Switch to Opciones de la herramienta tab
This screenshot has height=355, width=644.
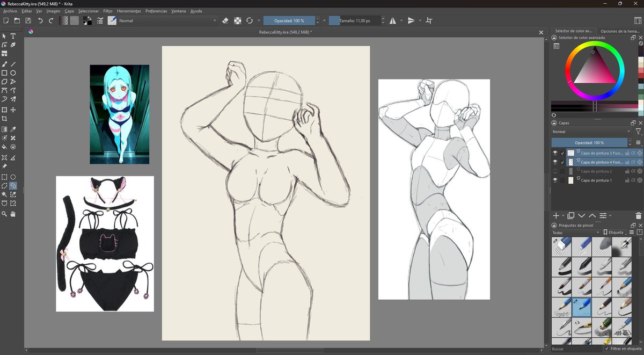coord(619,31)
